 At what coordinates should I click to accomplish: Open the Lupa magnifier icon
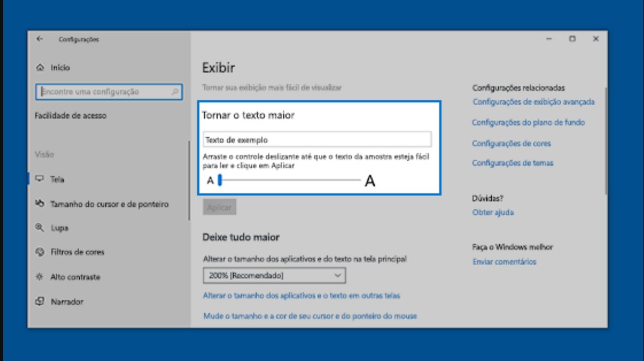(39, 228)
